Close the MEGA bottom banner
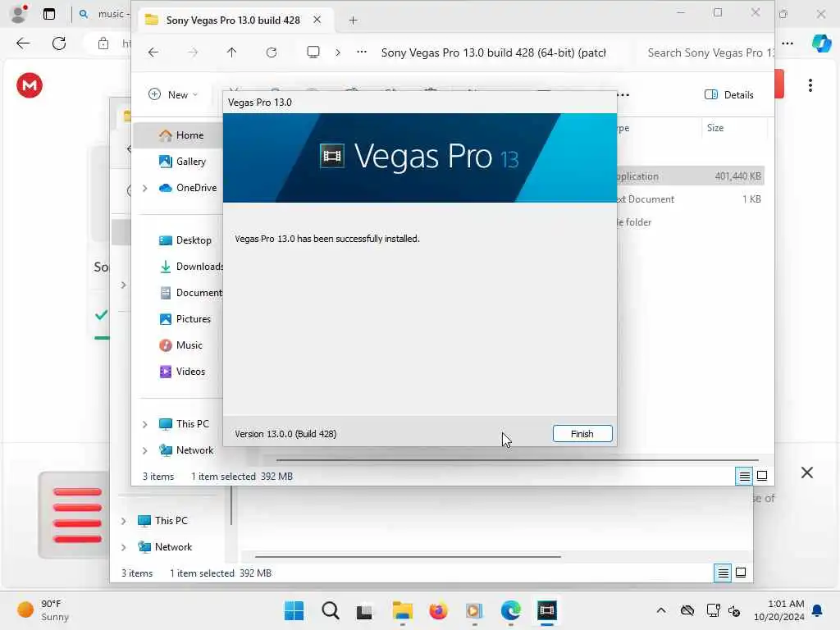Viewport: 840px width, 630px height. [x=807, y=472]
